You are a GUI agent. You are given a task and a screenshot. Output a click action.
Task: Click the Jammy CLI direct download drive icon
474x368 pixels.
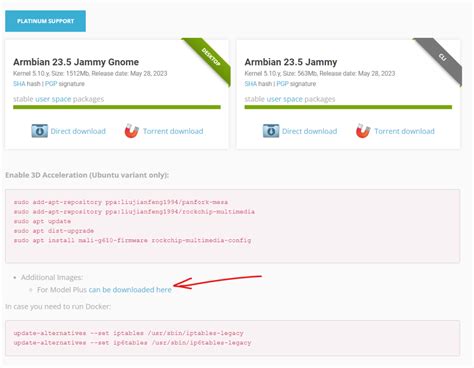[x=271, y=131]
